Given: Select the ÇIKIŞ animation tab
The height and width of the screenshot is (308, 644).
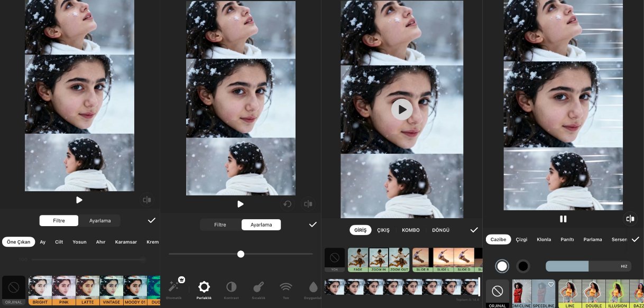Looking at the screenshot, I should 383,230.
